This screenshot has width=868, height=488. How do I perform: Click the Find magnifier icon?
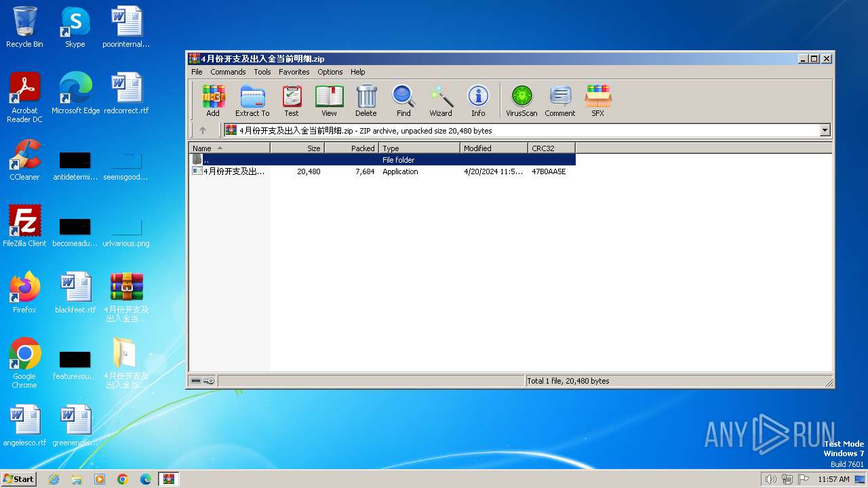[x=403, y=100]
